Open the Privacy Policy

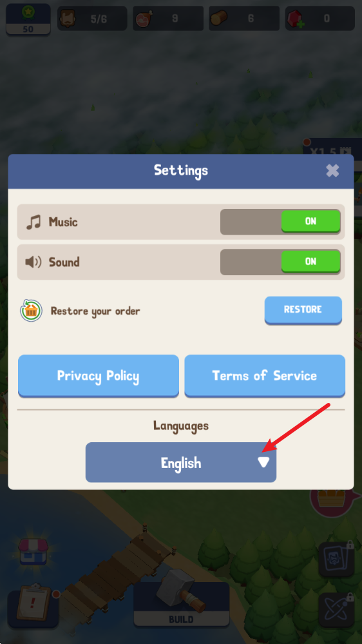pos(99,376)
